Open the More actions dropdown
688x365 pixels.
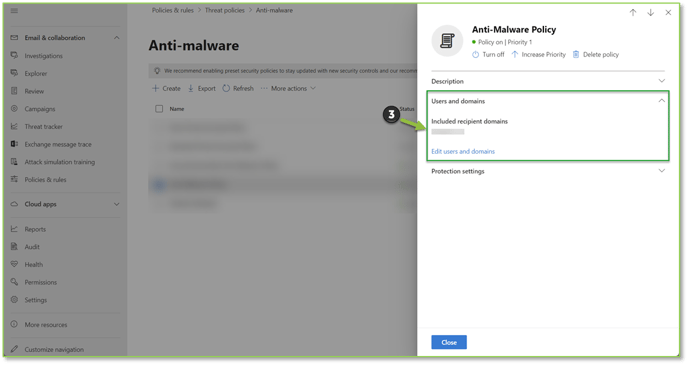coord(288,88)
